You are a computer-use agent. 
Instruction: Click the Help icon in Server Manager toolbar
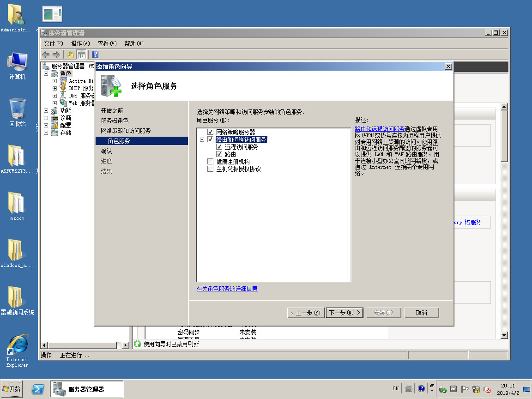pos(95,54)
